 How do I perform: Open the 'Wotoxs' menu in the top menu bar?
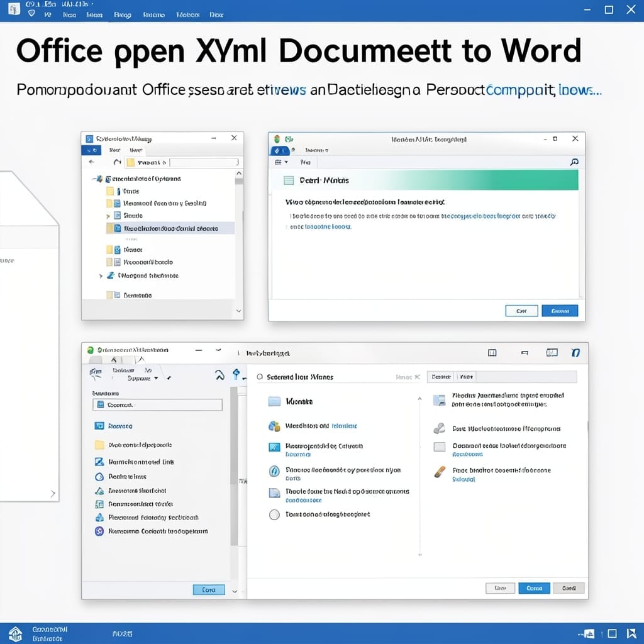(187, 15)
